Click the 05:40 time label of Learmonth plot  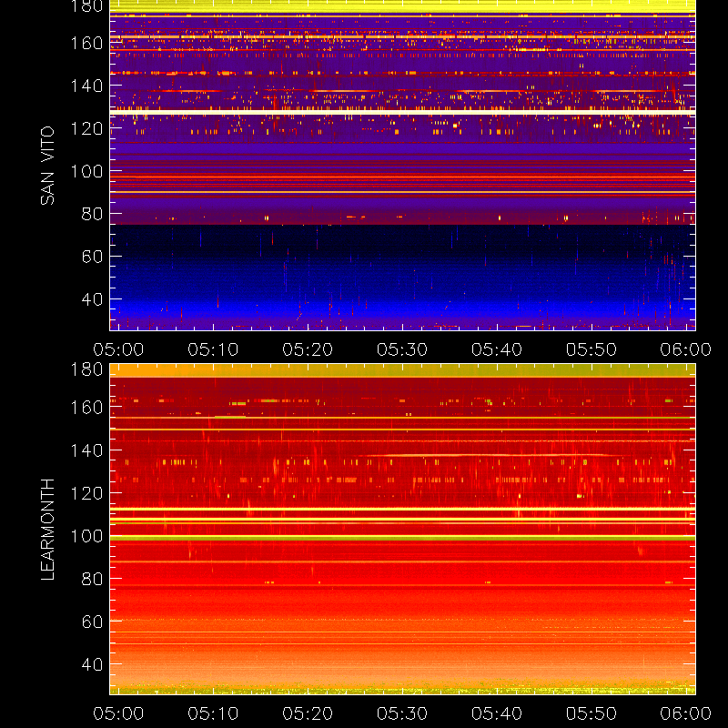[497, 713]
